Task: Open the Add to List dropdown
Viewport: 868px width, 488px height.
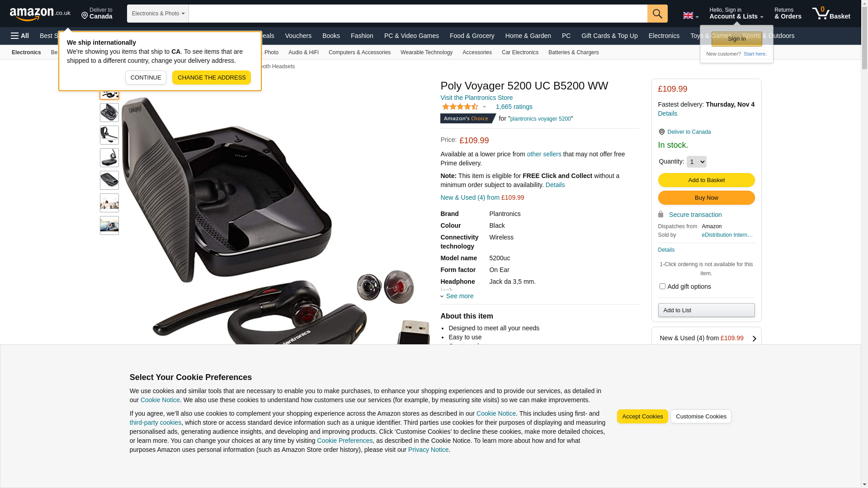Action: pos(706,310)
